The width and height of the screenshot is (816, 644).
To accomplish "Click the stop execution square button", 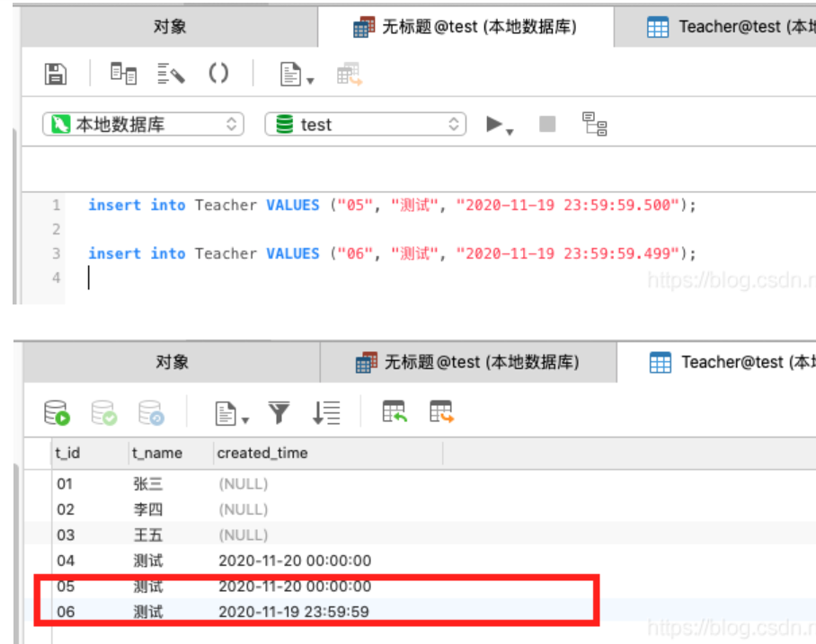I will pos(547,124).
